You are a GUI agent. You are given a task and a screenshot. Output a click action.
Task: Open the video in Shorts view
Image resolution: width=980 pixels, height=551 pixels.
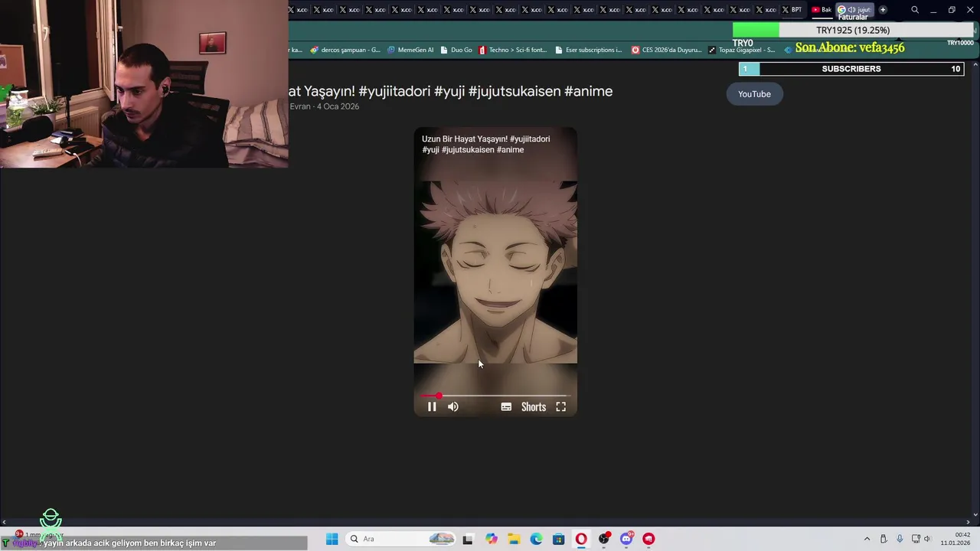pyautogui.click(x=534, y=407)
